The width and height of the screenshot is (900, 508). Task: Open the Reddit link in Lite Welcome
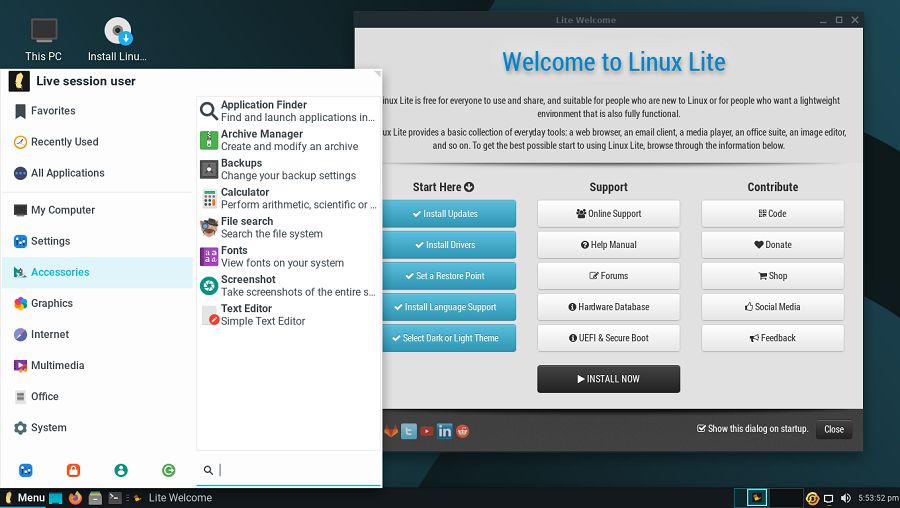click(463, 431)
